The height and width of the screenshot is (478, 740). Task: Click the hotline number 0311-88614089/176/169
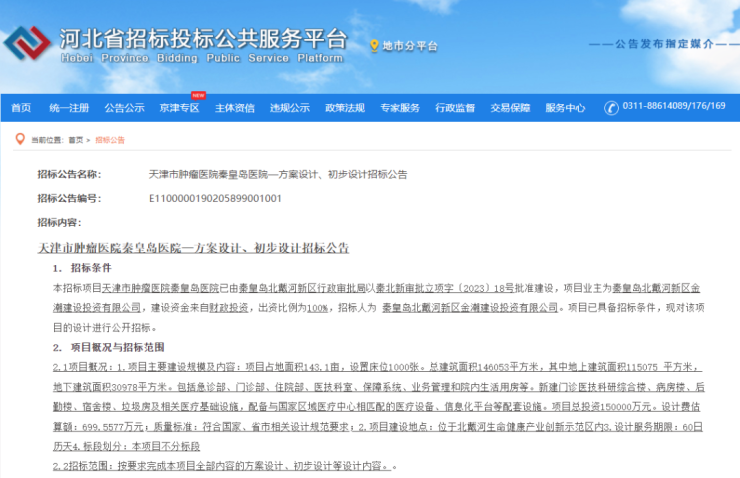click(x=674, y=106)
